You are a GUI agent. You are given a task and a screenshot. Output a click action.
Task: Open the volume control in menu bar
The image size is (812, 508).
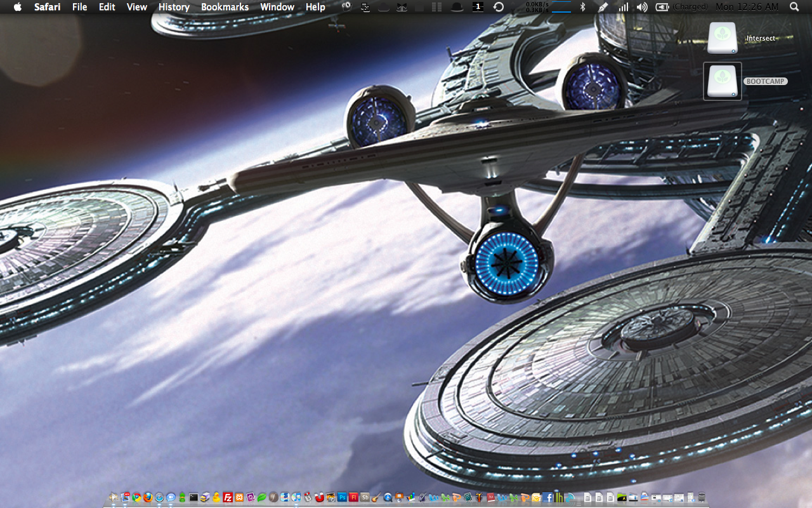642,7
